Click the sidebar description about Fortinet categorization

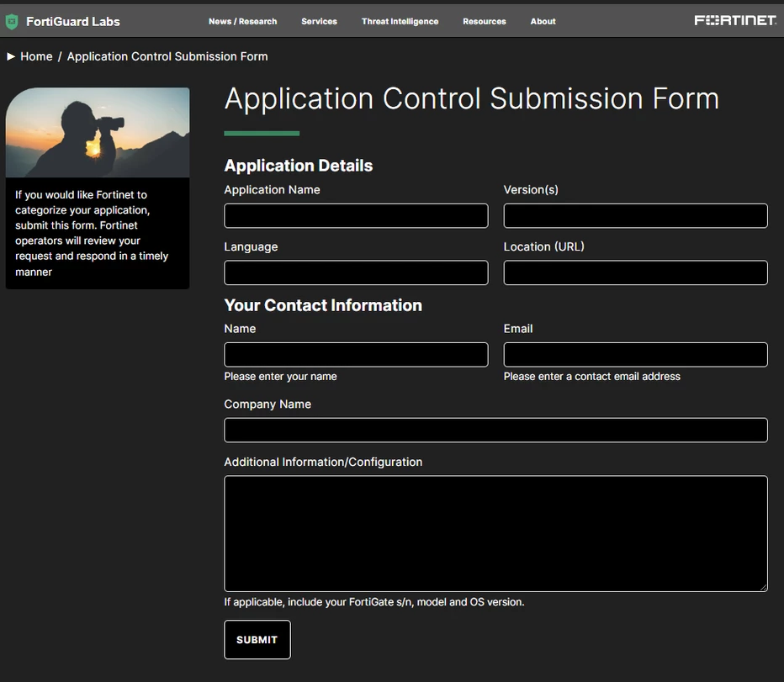(x=92, y=233)
